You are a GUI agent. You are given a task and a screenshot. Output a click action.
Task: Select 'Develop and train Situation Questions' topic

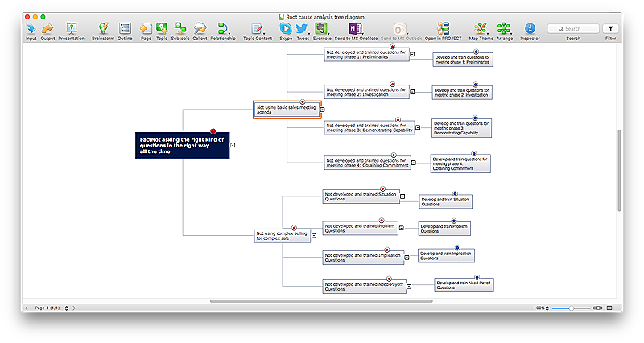tap(446, 201)
